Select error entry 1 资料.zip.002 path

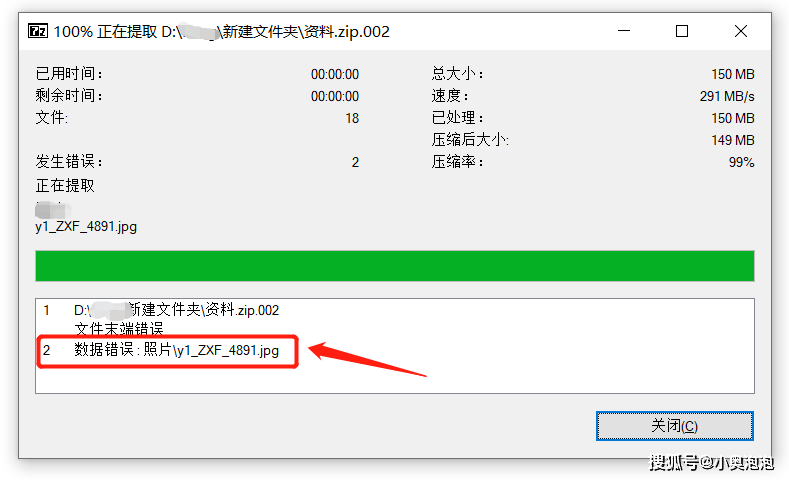(x=176, y=310)
